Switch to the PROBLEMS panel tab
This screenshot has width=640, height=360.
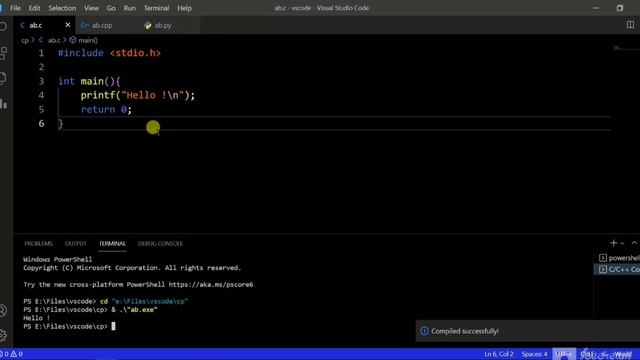tap(38, 244)
